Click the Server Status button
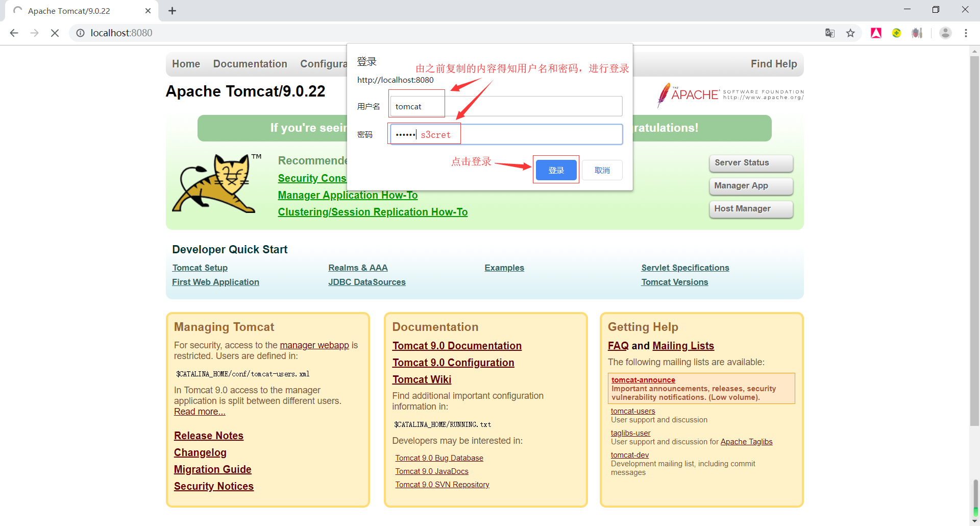 pyautogui.click(x=751, y=163)
